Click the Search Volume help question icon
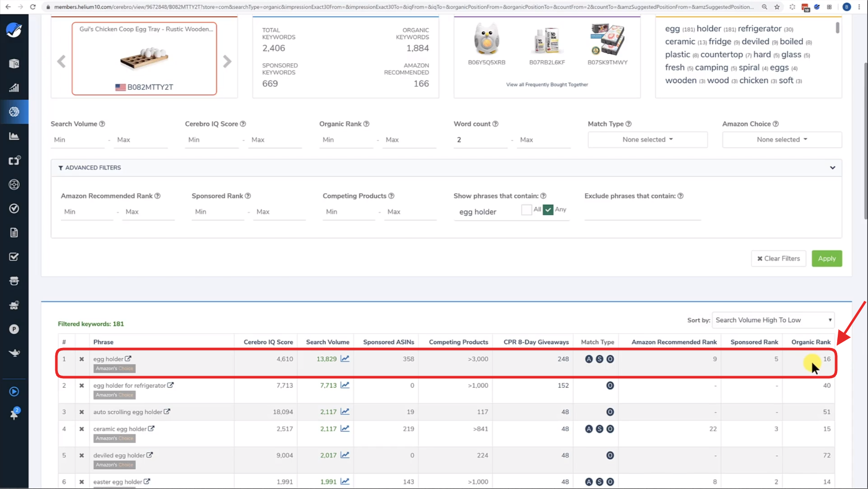Image resolution: width=868 pixels, height=489 pixels. (x=102, y=124)
